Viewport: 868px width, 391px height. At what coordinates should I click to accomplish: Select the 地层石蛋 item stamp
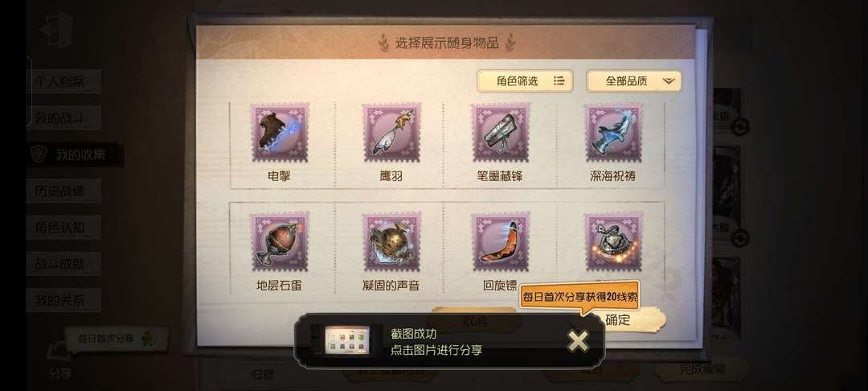click(x=280, y=241)
